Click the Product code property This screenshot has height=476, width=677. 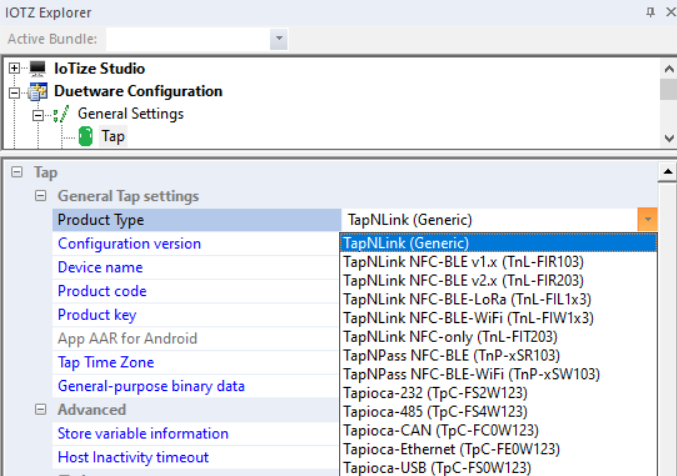click(196, 291)
